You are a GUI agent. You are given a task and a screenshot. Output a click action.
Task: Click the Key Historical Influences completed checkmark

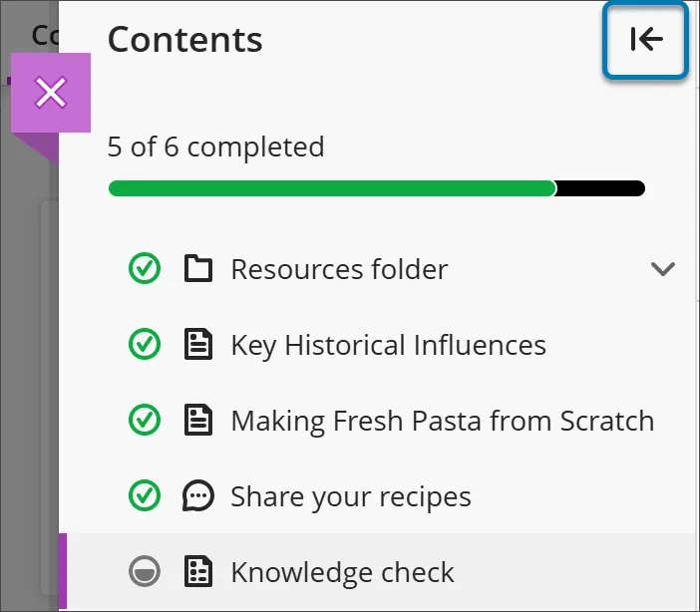[145, 345]
